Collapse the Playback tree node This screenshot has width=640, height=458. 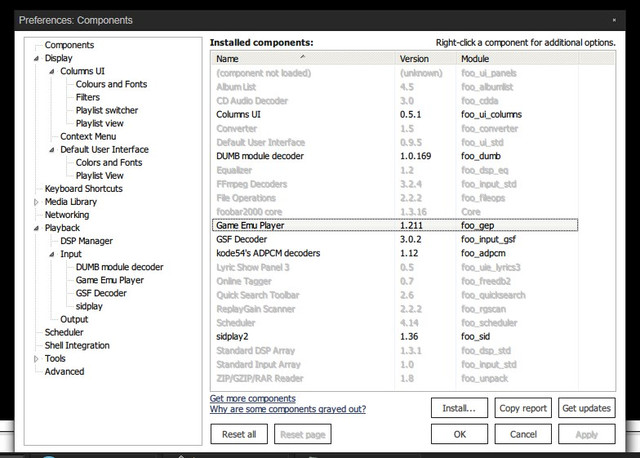(36, 228)
